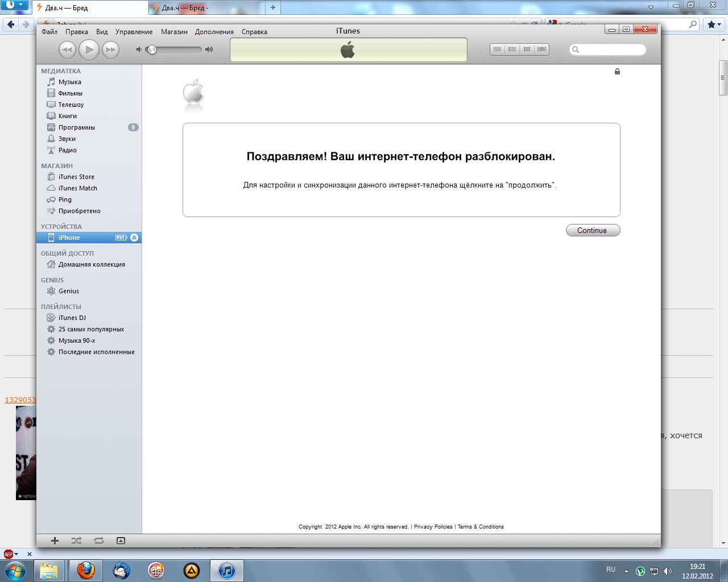Click the low volume speaker icon
The width and height of the screenshot is (728, 582).
(x=138, y=49)
